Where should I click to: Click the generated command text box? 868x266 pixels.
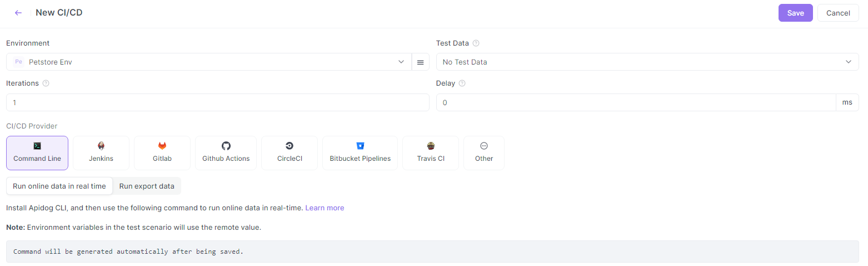click(x=432, y=252)
